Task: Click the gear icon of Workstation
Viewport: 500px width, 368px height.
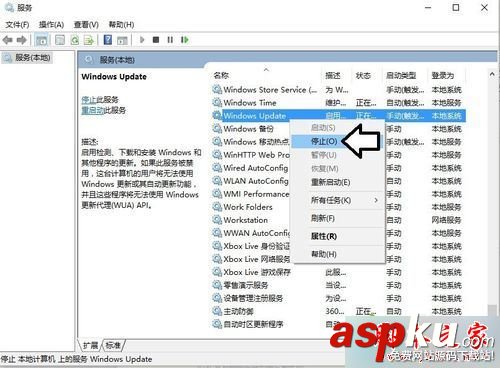Action: (x=217, y=220)
